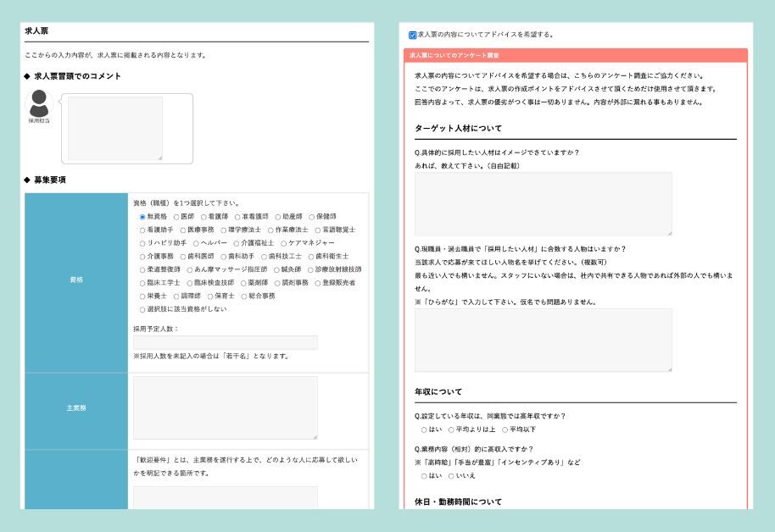The height and width of the screenshot is (532, 775).
Task: Select 平均よりは上 for annual income question
Action: click(x=451, y=429)
